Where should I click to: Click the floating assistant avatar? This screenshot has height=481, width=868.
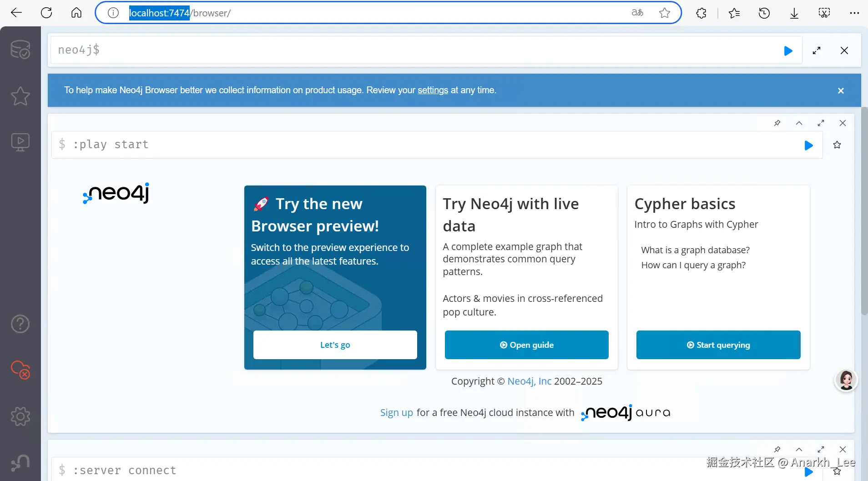[846, 380]
